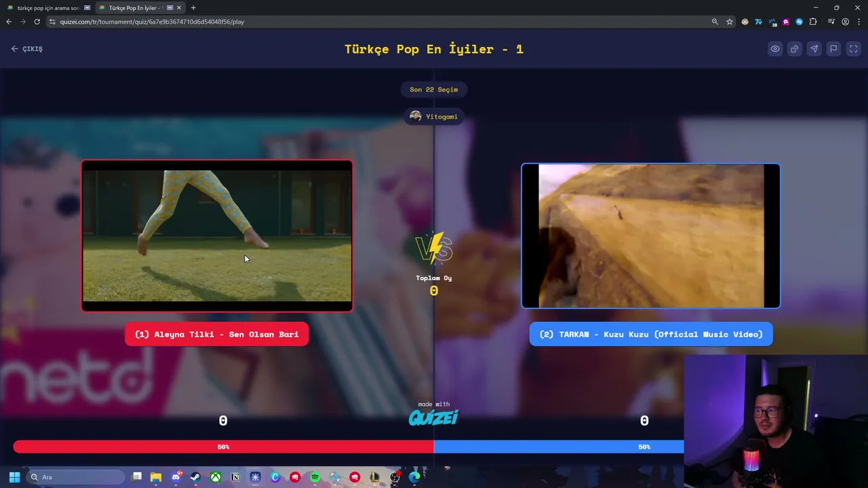Click the eye icon in the quiz header
The width and height of the screenshot is (868, 488).
tap(775, 49)
